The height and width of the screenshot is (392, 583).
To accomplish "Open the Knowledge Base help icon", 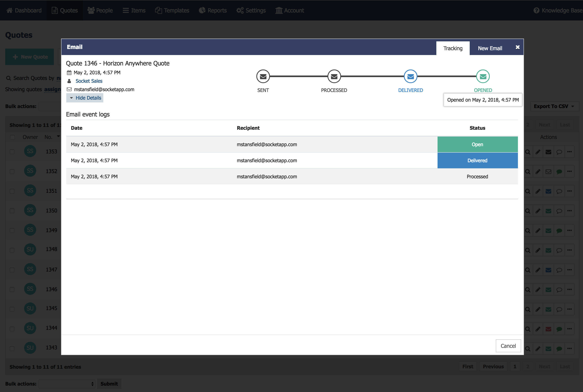I will [536, 10].
